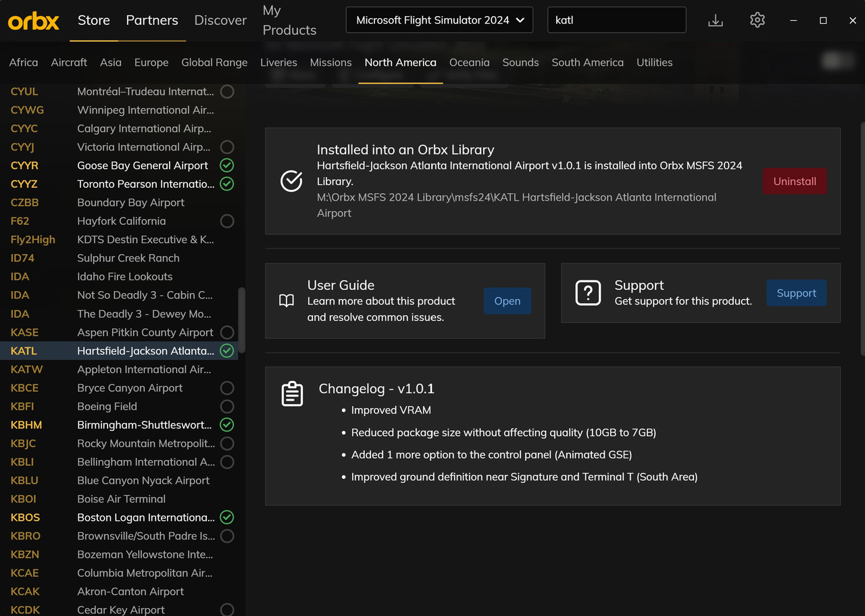This screenshot has width=865, height=616.
Task: Select The Deadly 3 - Dewey Mo... row
Action: pyautogui.click(x=118, y=314)
